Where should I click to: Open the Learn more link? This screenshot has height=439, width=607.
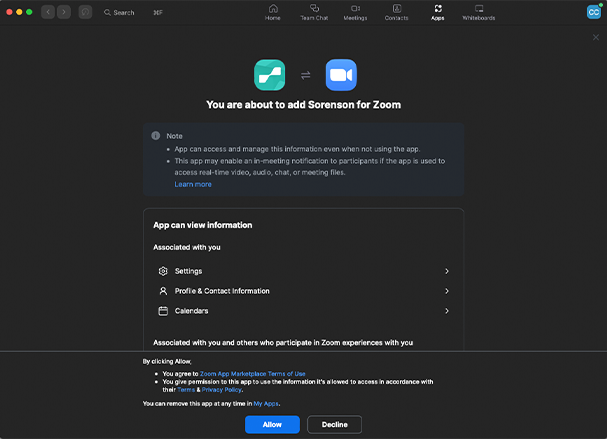click(193, 184)
